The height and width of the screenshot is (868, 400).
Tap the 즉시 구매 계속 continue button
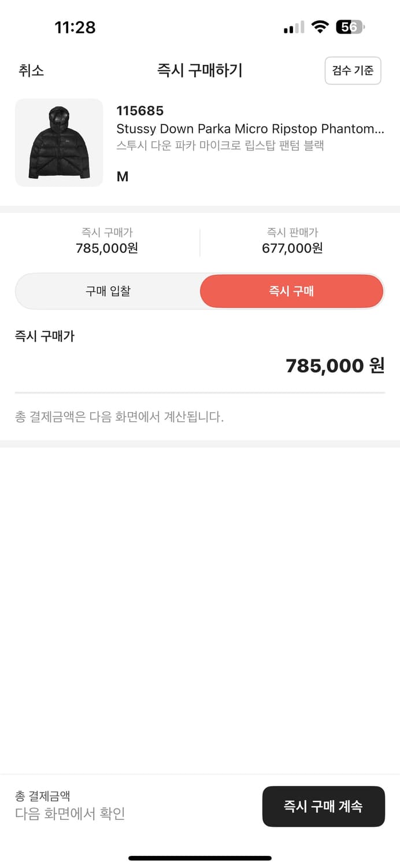point(323,806)
